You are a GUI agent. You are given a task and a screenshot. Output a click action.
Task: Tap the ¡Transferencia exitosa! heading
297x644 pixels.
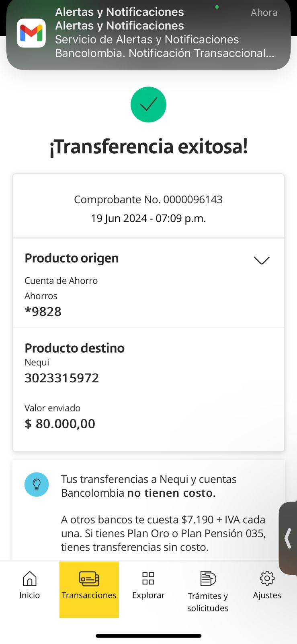click(148, 147)
